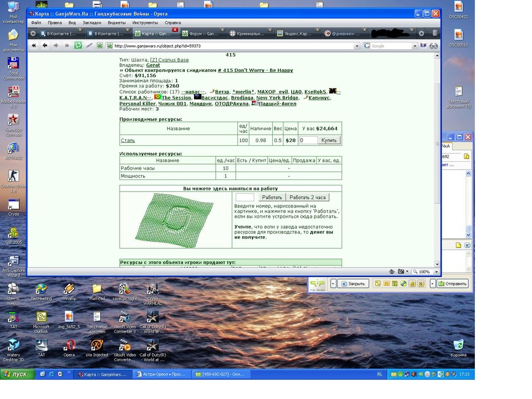Switch to the Форум :: Gan... tab
This screenshot has width=532, height=399.
(203, 34)
